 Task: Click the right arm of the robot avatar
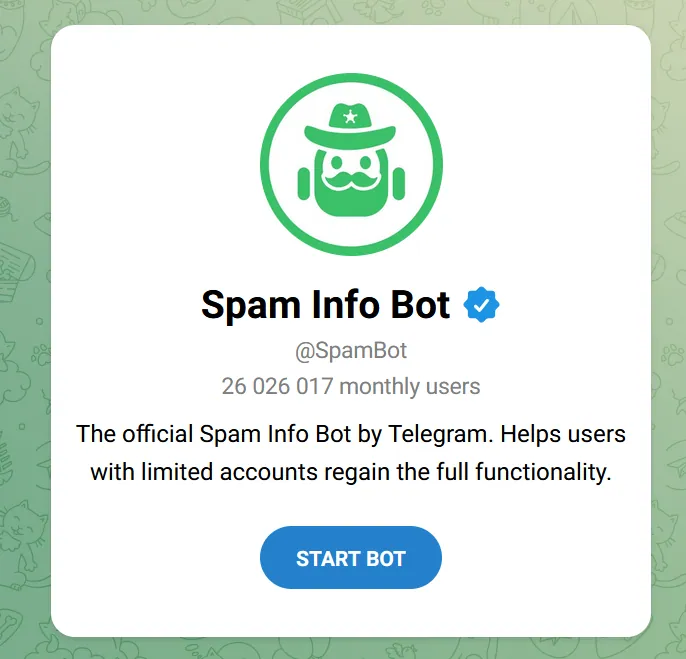click(x=397, y=182)
